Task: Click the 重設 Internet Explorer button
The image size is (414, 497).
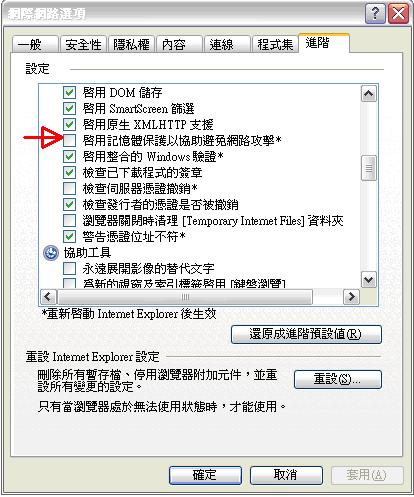Action: [x=338, y=379]
